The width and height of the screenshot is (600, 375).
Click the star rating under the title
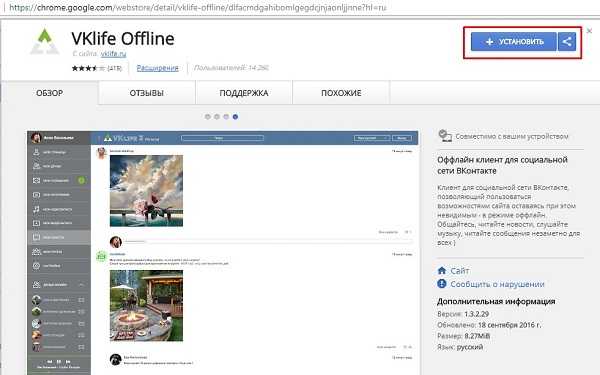coord(88,68)
